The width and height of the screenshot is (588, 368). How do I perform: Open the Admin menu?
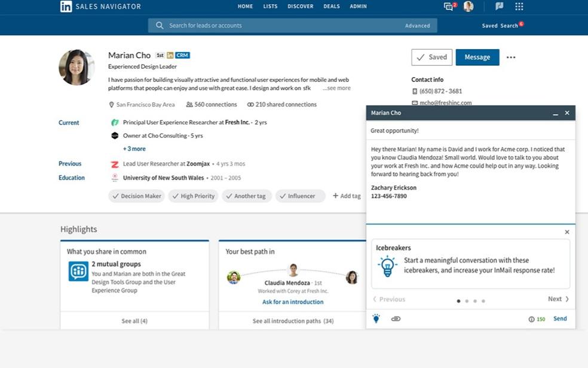pyautogui.click(x=358, y=7)
